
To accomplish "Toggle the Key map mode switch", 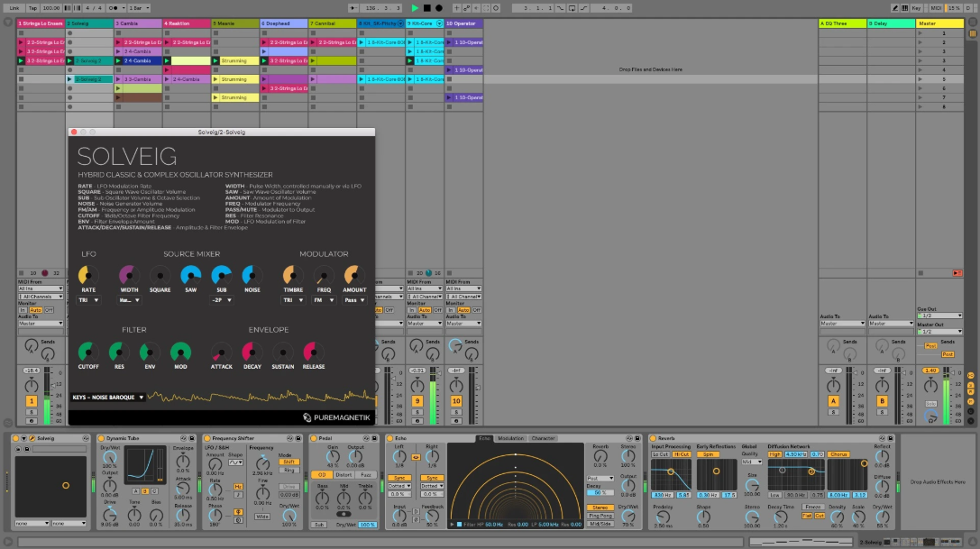I will coord(916,8).
